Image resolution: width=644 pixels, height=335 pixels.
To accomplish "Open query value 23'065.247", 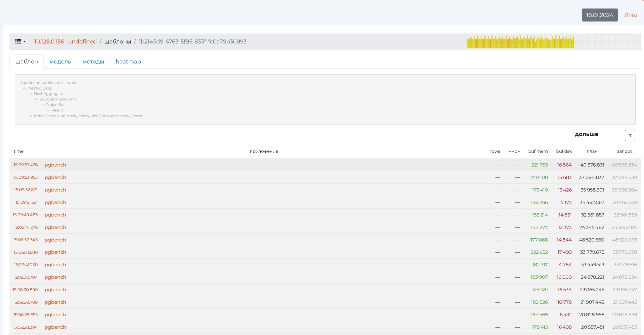I will (x=625, y=290).
